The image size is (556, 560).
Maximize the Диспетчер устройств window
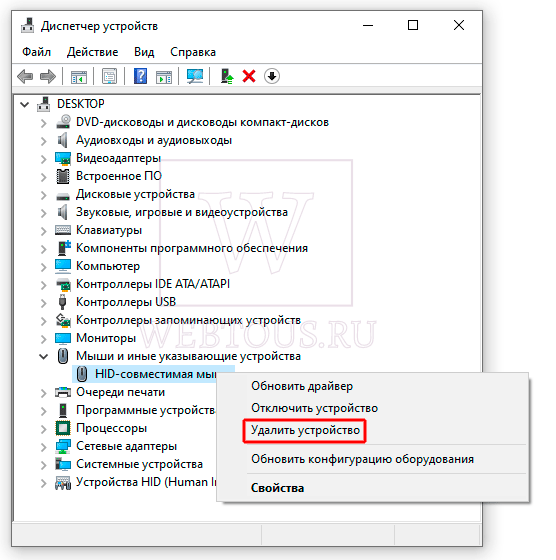click(413, 25)
